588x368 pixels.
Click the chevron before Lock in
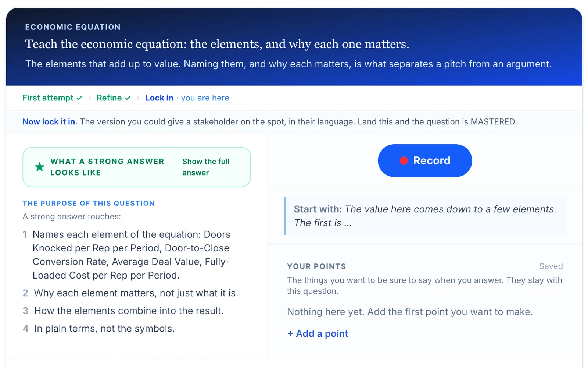pyautogui.click(x=138, y=98)
